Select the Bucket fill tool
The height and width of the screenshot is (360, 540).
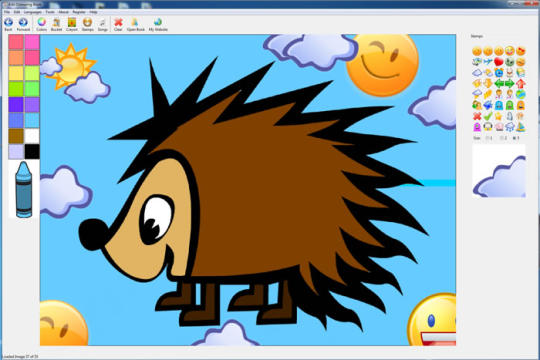[x=56, y=24]
